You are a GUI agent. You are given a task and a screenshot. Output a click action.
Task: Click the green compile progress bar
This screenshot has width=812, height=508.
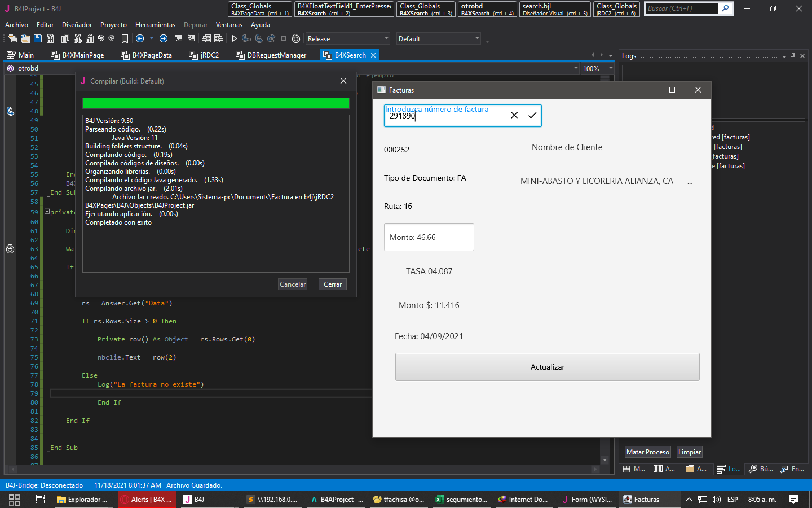pos(215,103)
